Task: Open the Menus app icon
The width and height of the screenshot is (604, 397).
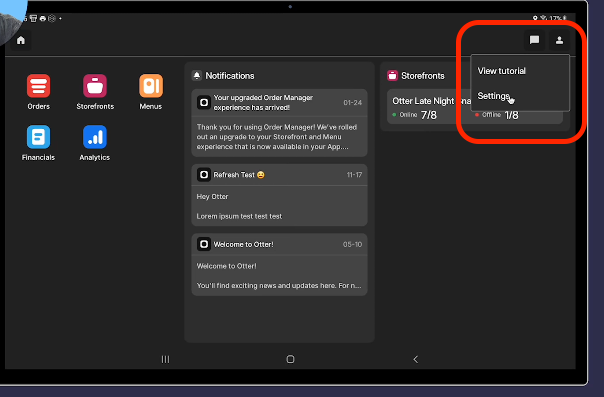Action: [x=151, y=86]
